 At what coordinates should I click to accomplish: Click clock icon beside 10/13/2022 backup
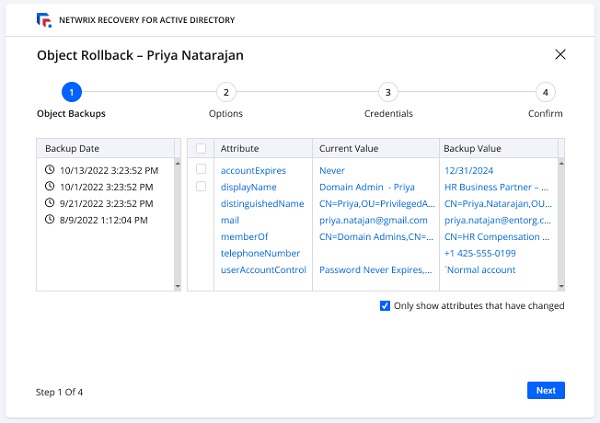click(50, 170)
